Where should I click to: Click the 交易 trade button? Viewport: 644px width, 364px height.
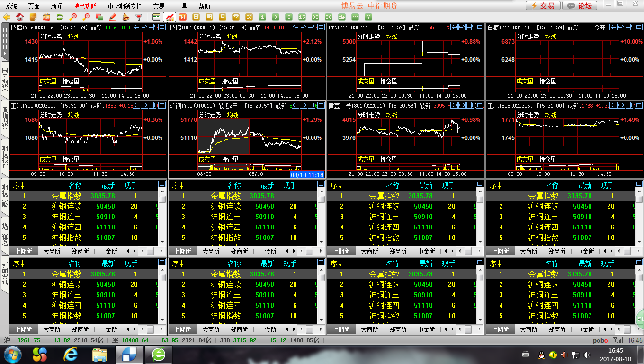[x=543, y=6]
